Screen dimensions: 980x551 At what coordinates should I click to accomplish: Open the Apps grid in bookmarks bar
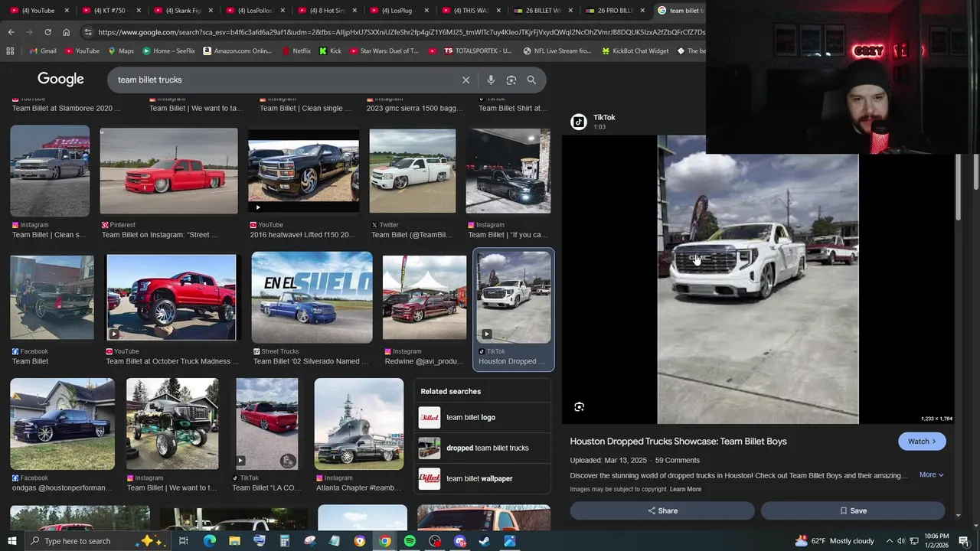[x=10, y=51]
